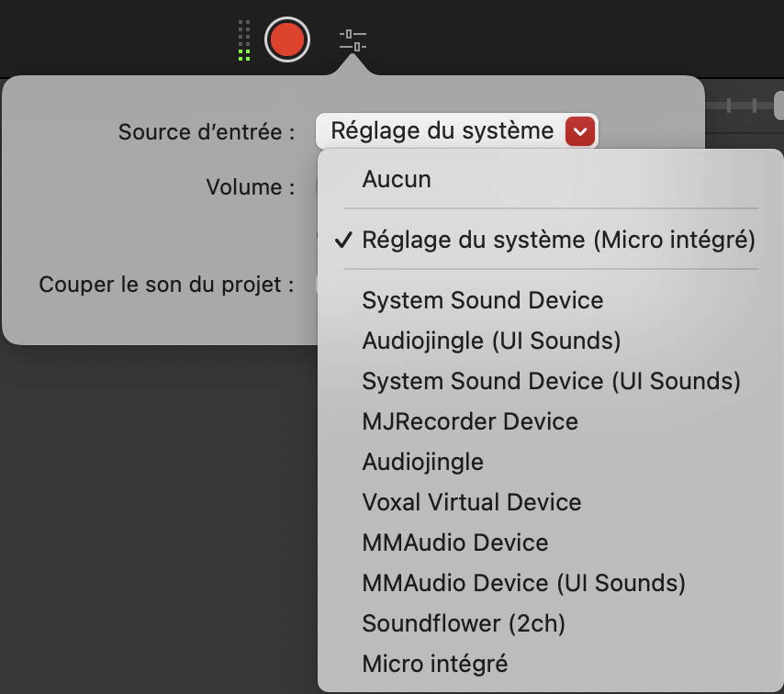Choose Micro intégré at the list bottom
784x694 pixels.
coord(435,664)
